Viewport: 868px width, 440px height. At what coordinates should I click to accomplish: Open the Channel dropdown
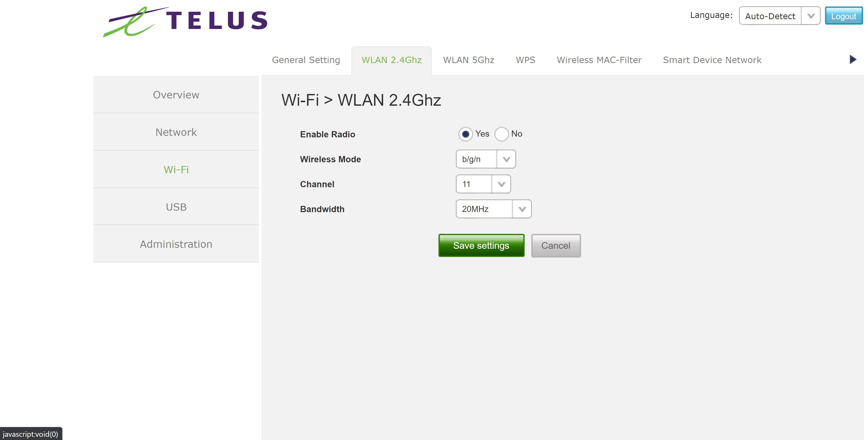[x=483, y=184]
